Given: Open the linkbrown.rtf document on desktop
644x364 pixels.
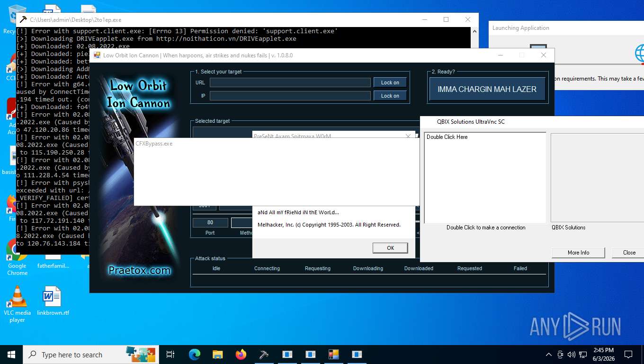Looking at the screenshot, I should [x=53, y=301].
